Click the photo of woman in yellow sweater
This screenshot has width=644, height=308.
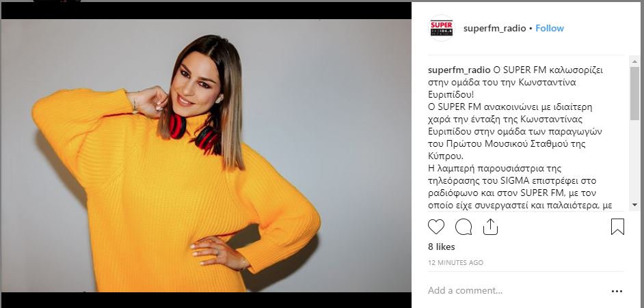pyautogui.click(x=206, y=156)
